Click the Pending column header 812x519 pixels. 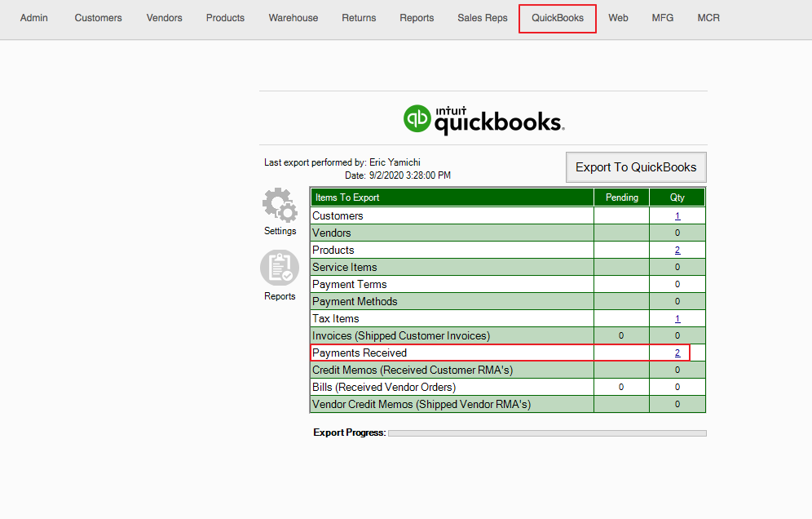click(622, 197)
